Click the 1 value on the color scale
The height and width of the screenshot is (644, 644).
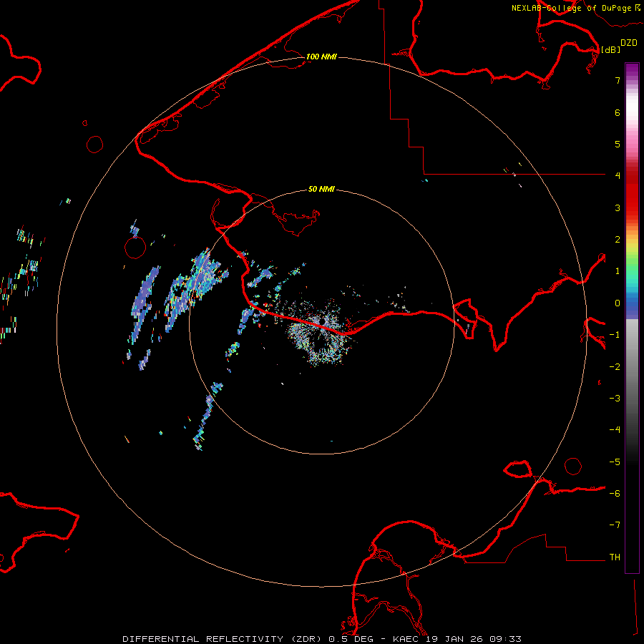(618, 271)
